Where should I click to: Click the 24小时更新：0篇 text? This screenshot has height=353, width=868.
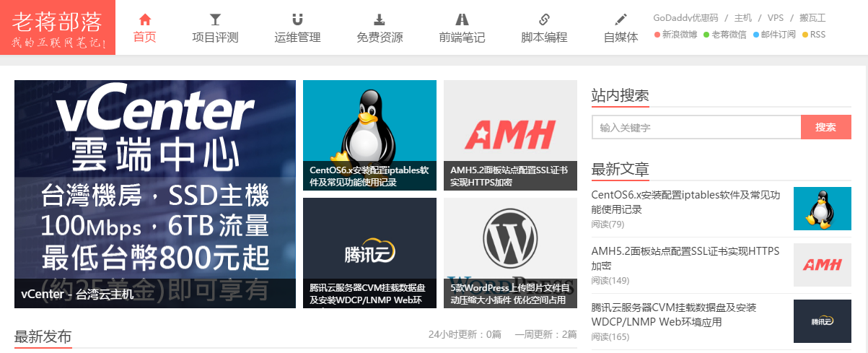(x=465, y=334)
